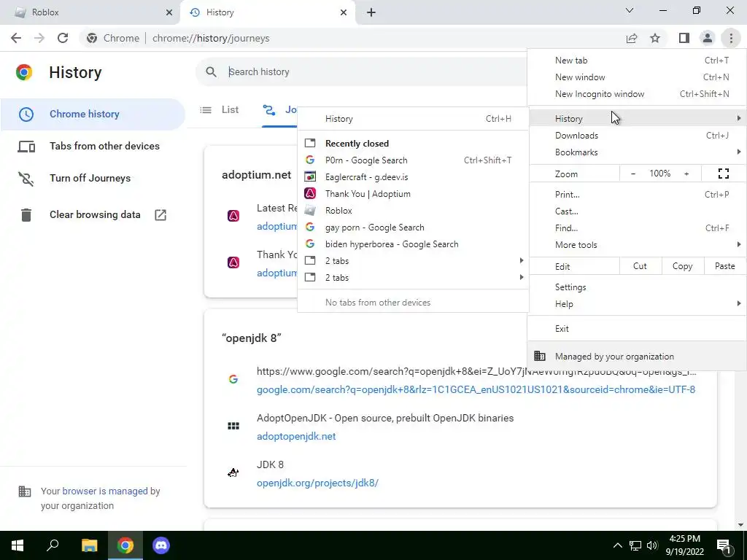Click the Google icon in the openjdk 8 journey
The height and width of the screenshot is (560, 747).
233,379
